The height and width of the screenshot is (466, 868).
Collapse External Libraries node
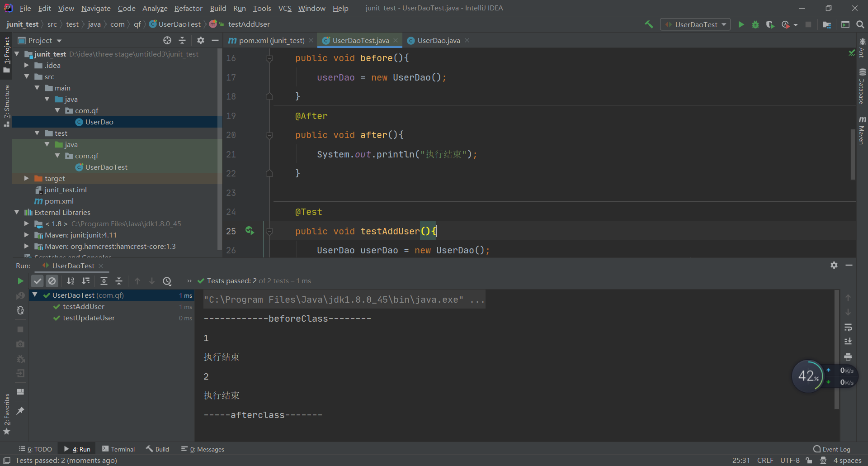[17, 212]
